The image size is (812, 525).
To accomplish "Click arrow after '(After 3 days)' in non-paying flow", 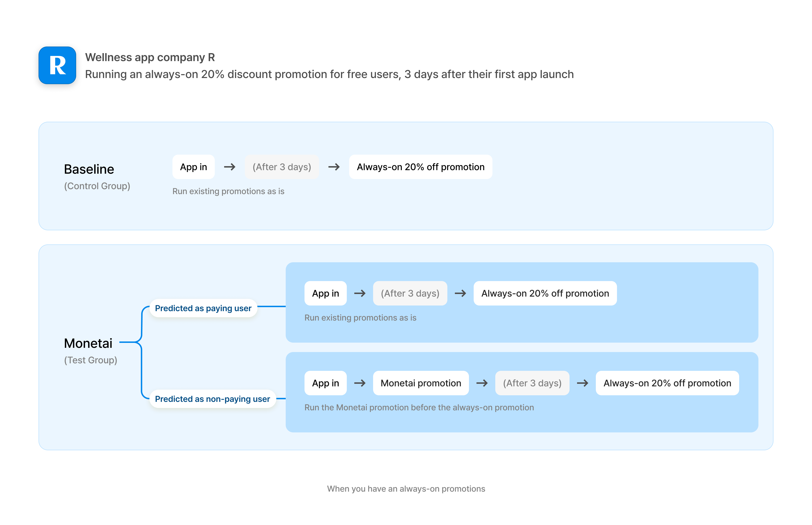I will point(583,383).
